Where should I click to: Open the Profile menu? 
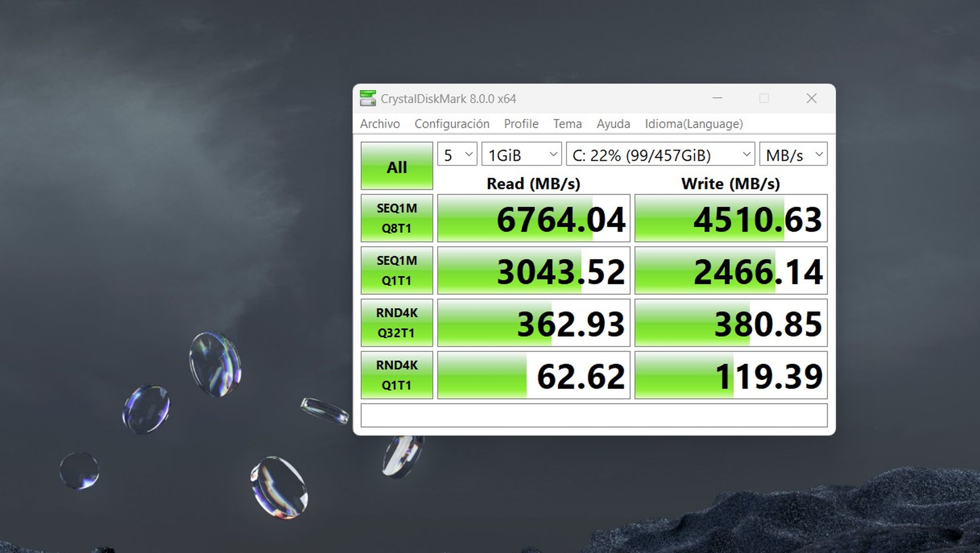pyautogui.click(x=521, y=124)
